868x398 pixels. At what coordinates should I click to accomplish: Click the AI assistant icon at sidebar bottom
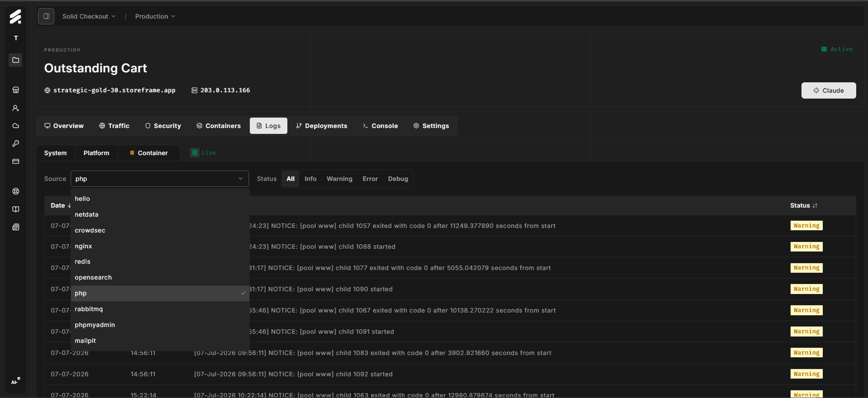pos(15,381)
